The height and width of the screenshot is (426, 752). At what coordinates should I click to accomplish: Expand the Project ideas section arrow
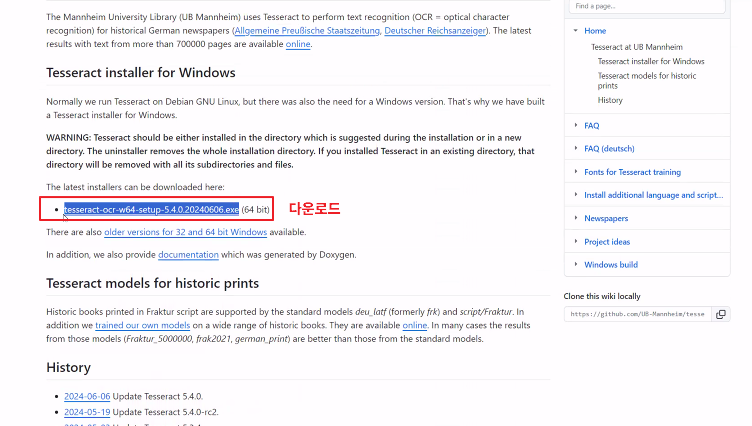coord(576,241)
